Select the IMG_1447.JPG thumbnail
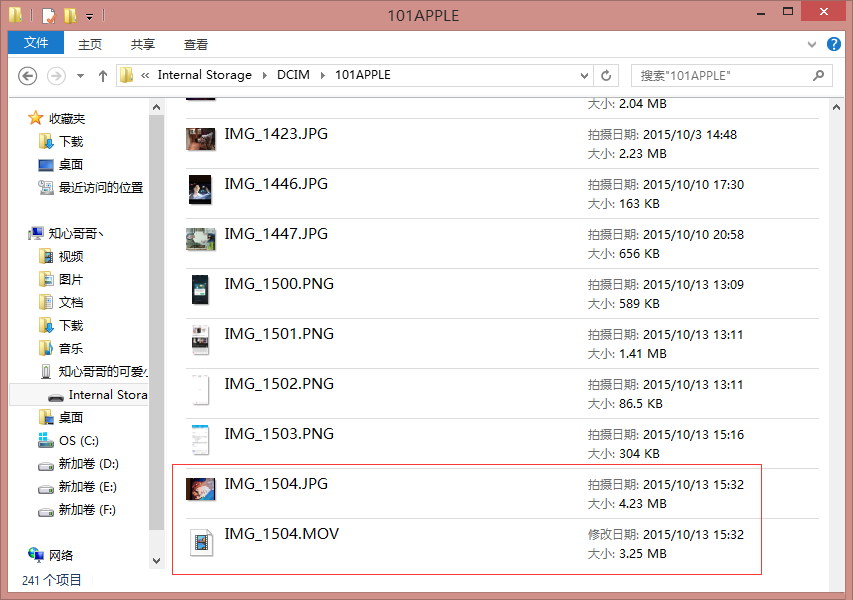This screenshot has height=600, width=853. point(201,239)
